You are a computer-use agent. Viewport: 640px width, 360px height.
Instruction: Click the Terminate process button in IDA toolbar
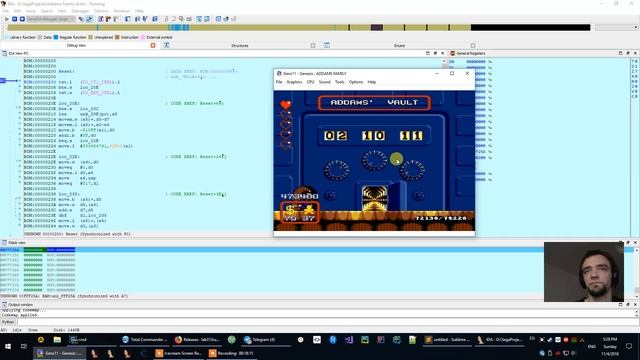[22, 19]
